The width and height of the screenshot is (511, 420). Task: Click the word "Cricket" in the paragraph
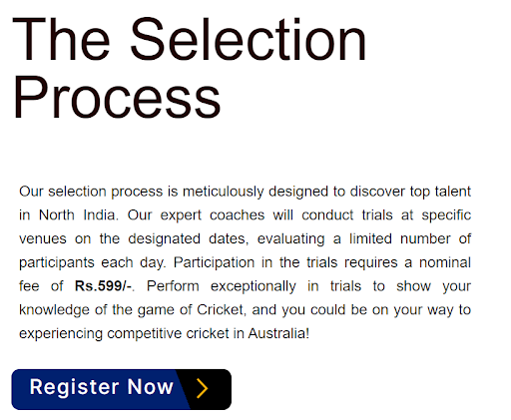tap(220, 309)
